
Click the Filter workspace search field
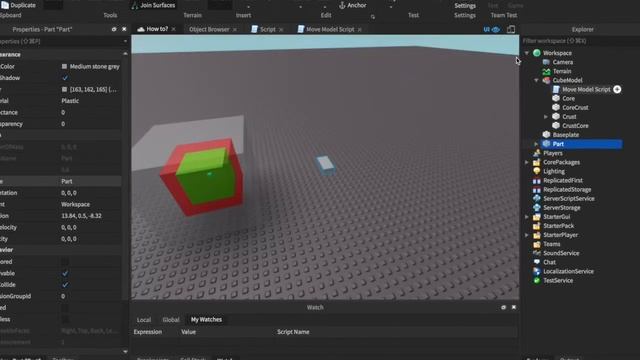[580, 41]
